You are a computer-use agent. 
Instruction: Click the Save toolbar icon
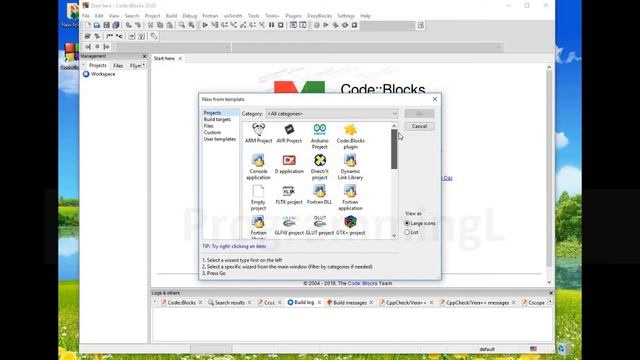click(x=106, y=25)
